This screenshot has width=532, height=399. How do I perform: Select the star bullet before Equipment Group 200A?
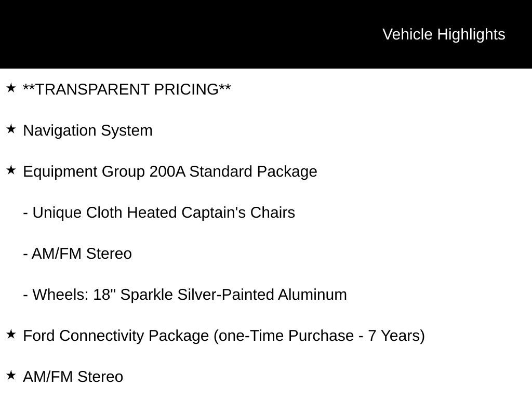pyautogui.click(x=11, y=170)
